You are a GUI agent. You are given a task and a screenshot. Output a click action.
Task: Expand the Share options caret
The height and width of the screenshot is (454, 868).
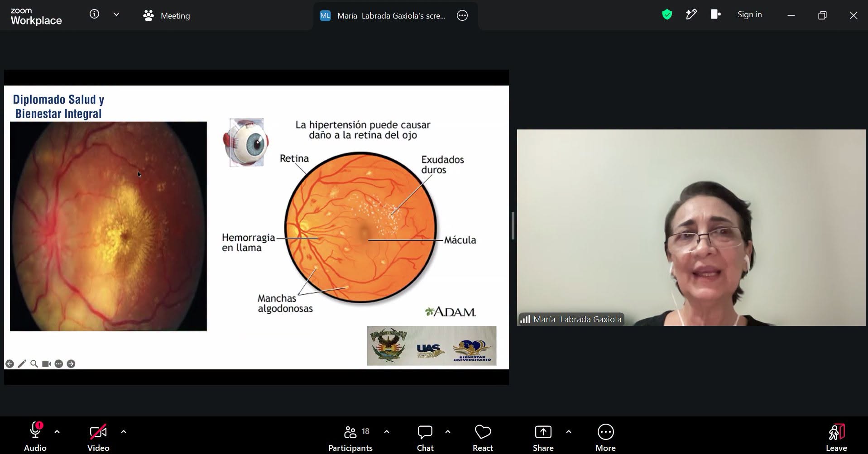(569, 432)
